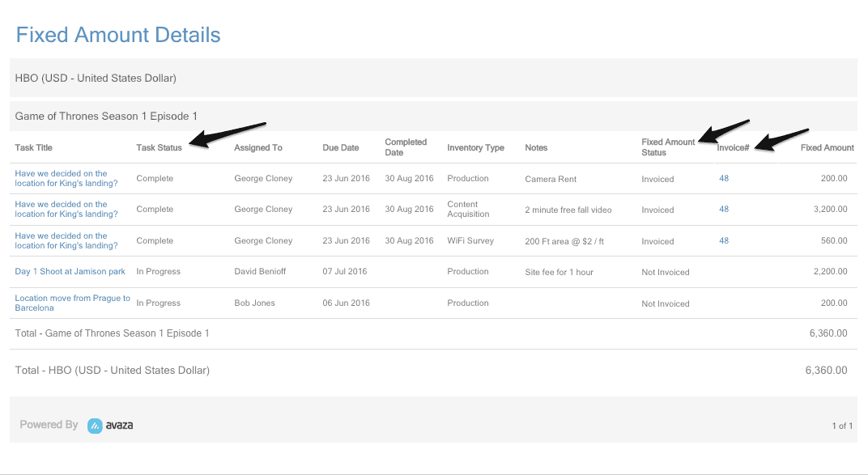Screen dimensions: 868x475
Task: Click the Fixed Amount Status column header
Action: (668, 147)
